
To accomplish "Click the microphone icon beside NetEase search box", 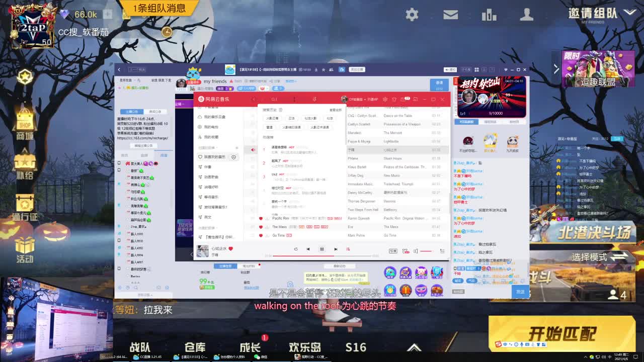I will click(314, 99).
